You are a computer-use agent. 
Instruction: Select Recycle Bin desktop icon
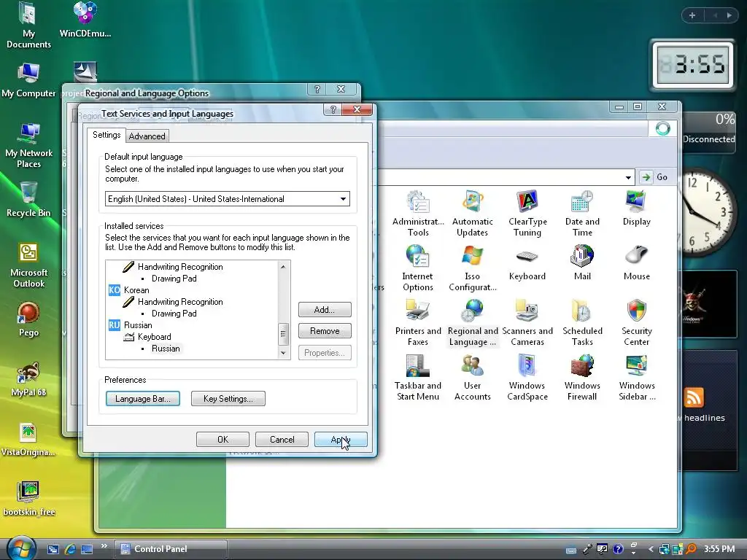click(28, 200)
